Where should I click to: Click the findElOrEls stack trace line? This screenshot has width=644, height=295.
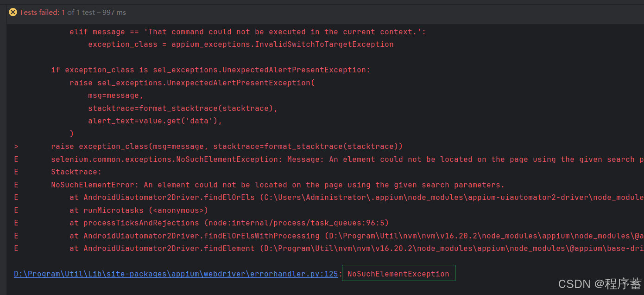coord(357,197)
